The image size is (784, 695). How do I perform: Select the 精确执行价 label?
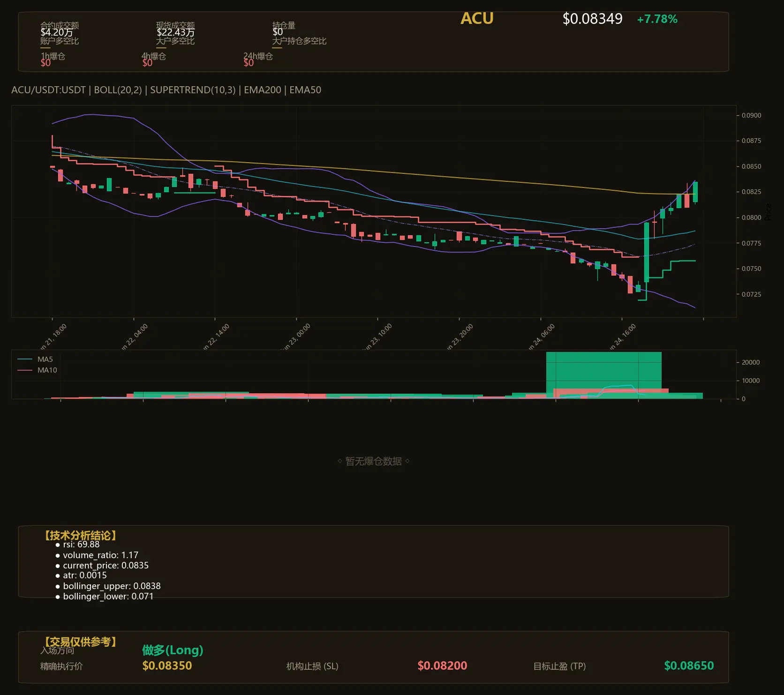(61, 666)
